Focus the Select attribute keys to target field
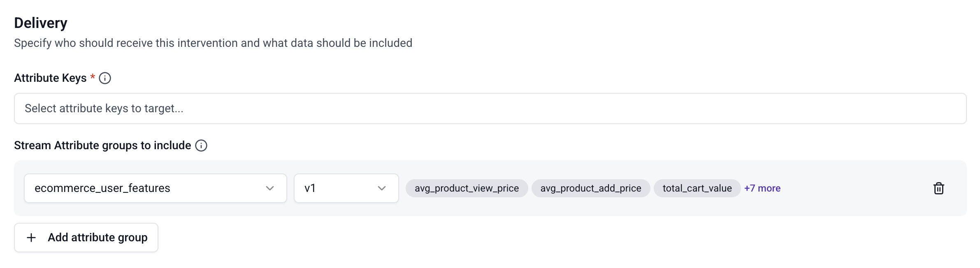980x268 pixels. pyautogui.click(x=490, y=109)
